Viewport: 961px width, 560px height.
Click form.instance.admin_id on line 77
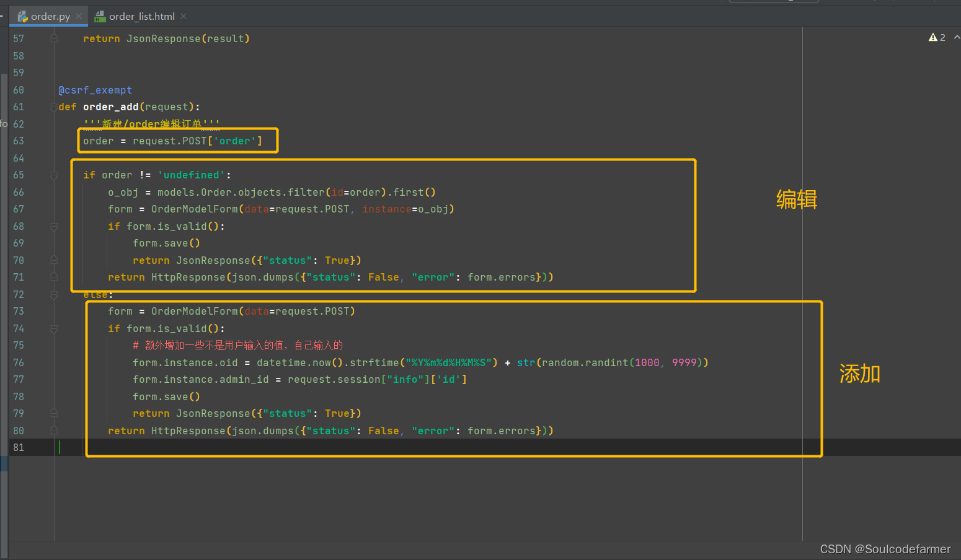pos(201,380)
